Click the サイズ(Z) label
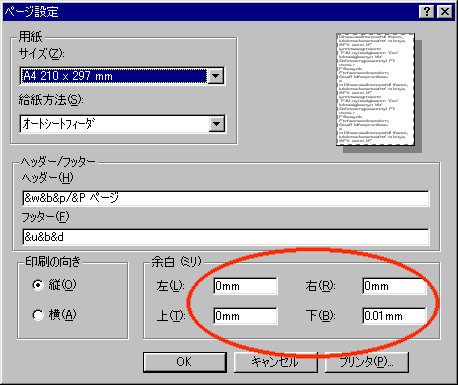 (41, 53)
